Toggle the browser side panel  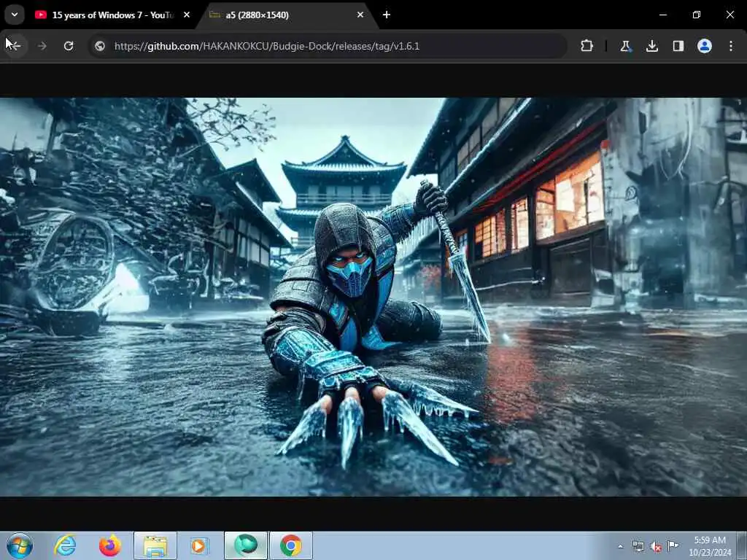click(x=678, y=46)
